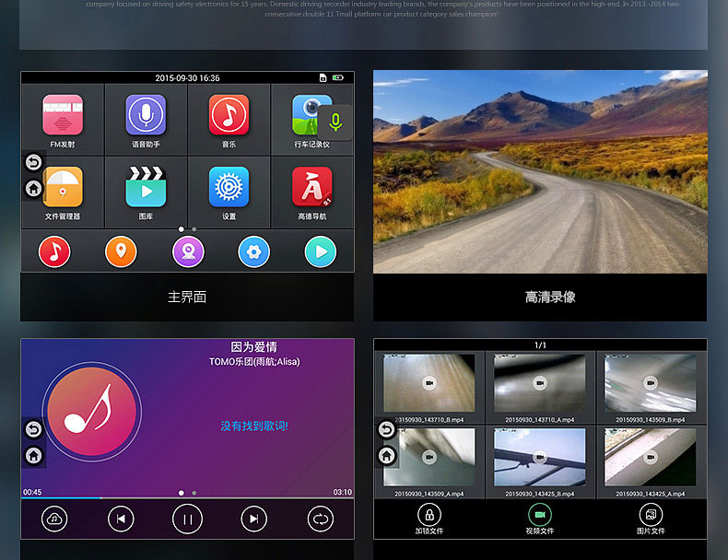
Task: Tap home button on main screen
Action: 33,189
